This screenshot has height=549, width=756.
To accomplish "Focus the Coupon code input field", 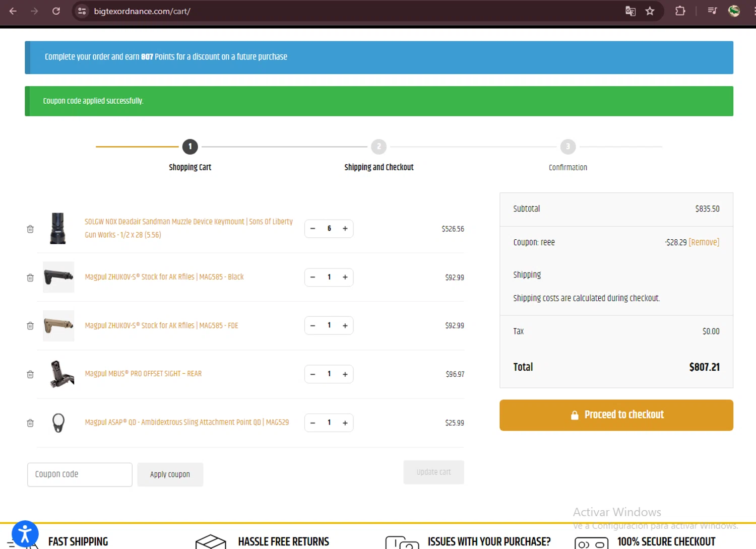I will (80, 474).
